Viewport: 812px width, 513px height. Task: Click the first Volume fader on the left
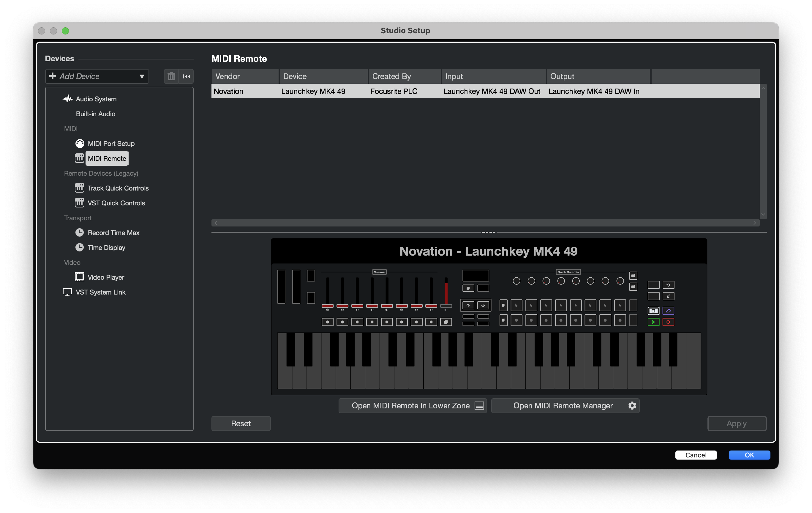[x=327, y=292]
